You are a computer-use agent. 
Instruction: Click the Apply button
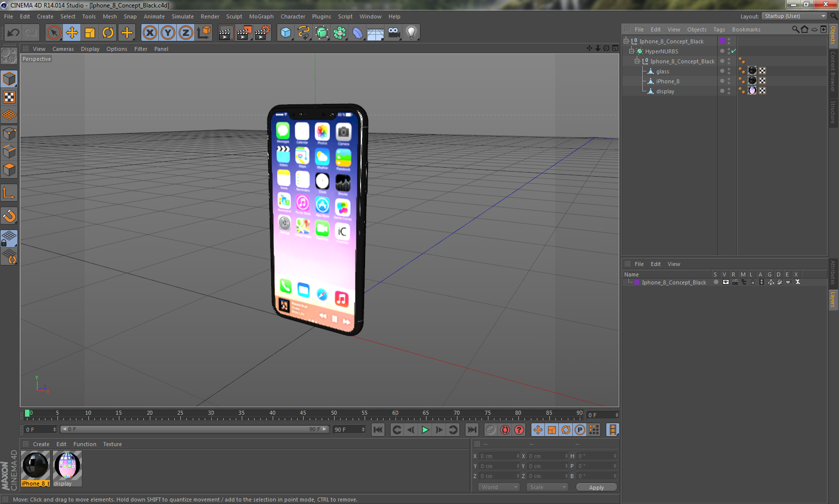click(596, 488)
